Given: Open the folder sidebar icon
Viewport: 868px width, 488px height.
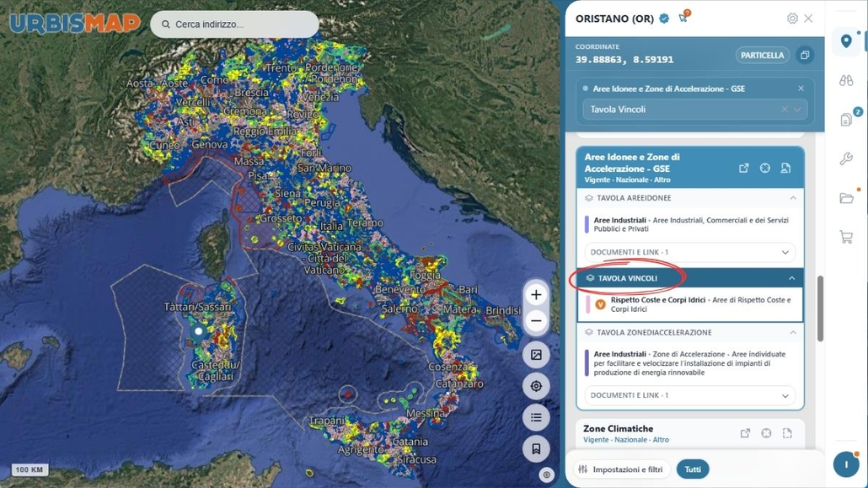Looking at the screenshot, I should tap(846, 198).
